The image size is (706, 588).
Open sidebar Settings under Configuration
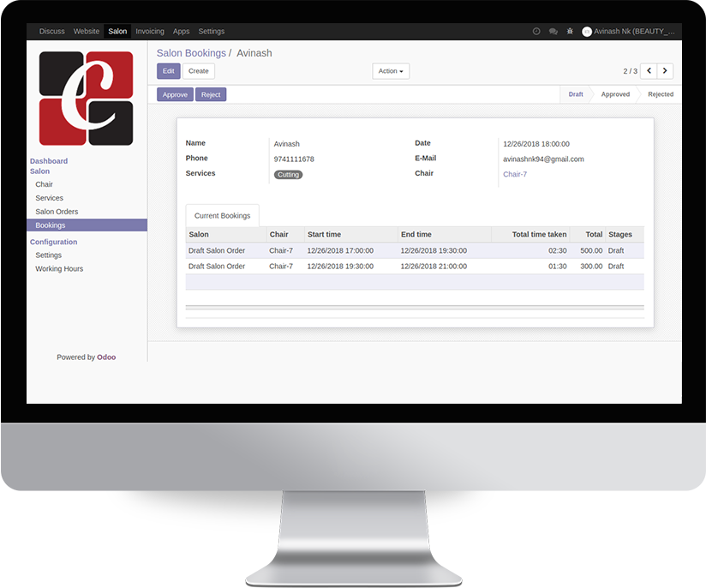[49, 255]
